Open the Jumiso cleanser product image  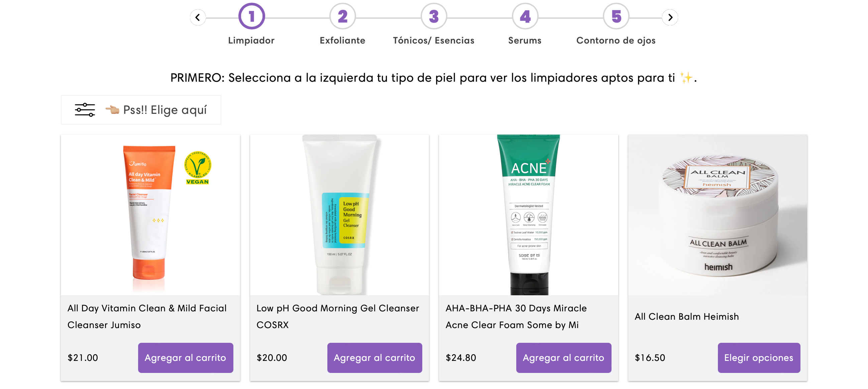150,215
